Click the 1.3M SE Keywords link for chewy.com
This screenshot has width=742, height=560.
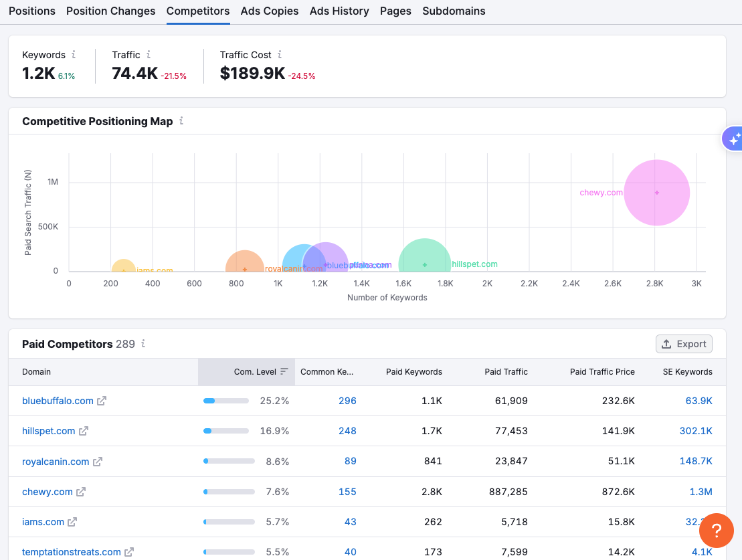click(x=700, y=492)
